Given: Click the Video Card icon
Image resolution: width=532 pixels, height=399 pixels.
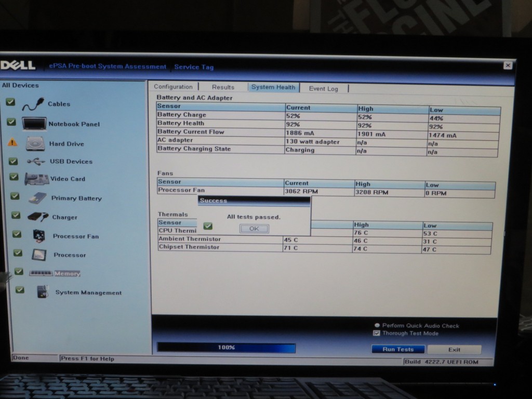Looking at the screenshot, I should coord(37,179).
